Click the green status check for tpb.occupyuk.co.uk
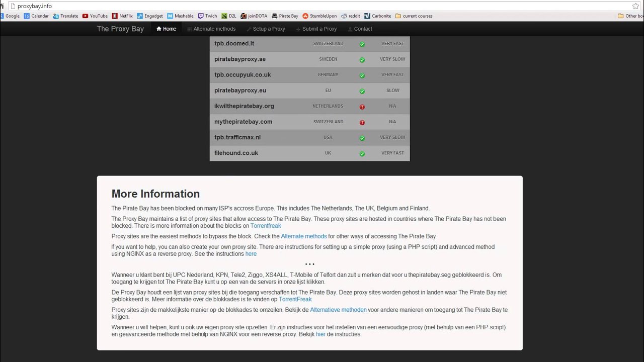 (362, 75)
